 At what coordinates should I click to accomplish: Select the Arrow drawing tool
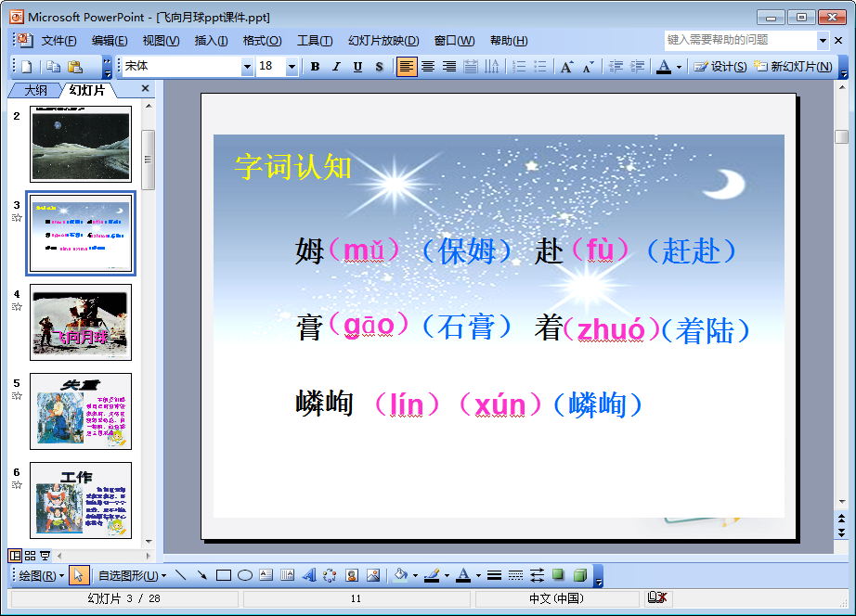click(202, 575)
